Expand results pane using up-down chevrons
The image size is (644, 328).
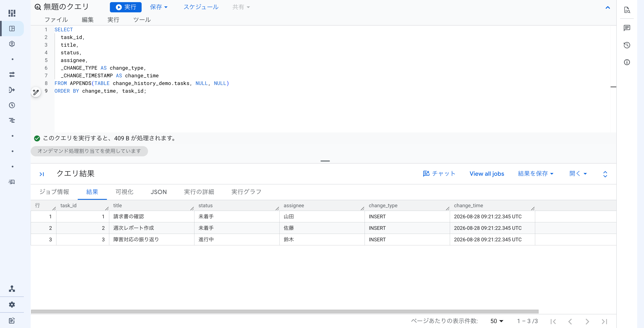[605, 174]
